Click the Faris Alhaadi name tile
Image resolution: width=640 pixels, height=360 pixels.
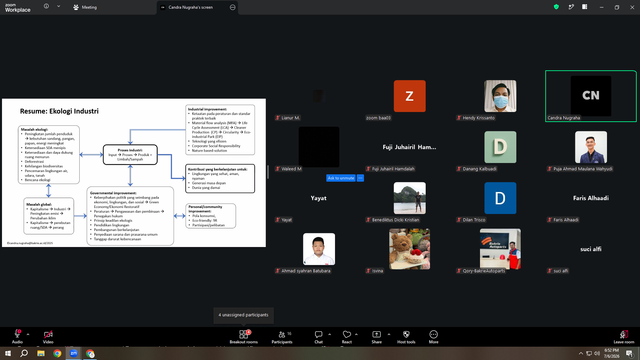pos(591,198)
